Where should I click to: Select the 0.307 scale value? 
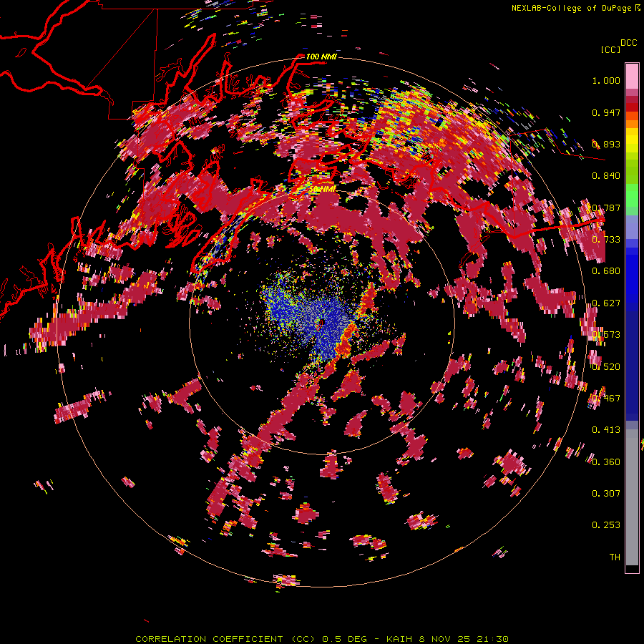pyautogui.click(x=606, y=494)
